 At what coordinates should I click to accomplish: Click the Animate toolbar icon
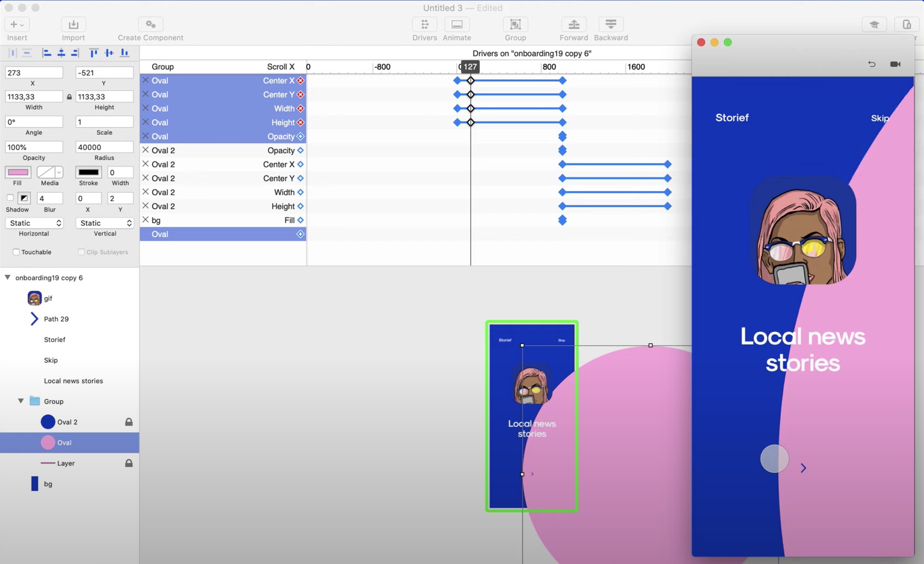(457, 25)
